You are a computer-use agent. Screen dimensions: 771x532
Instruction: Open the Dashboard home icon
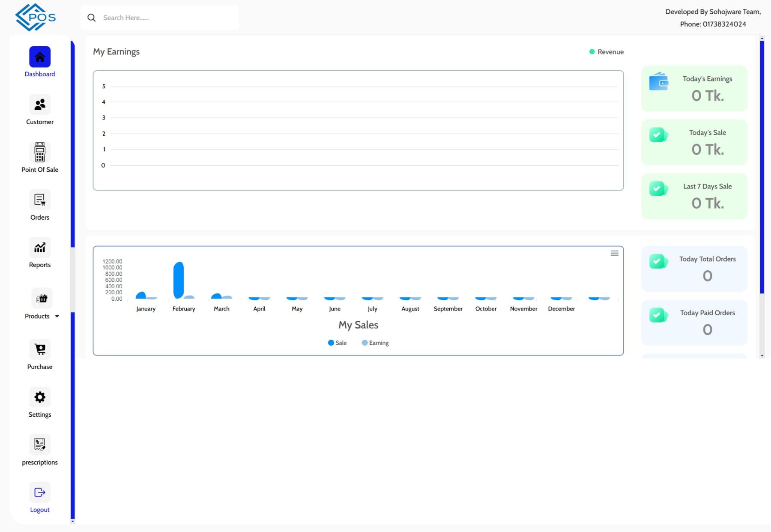[x=40, y=57]
